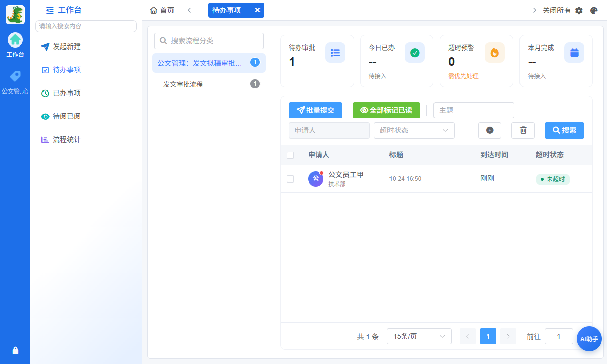Click the lock icon at sidebar bottom
The height and width of the screenshot is (364, 607).
pyautogui.click(x=15, y=351)
